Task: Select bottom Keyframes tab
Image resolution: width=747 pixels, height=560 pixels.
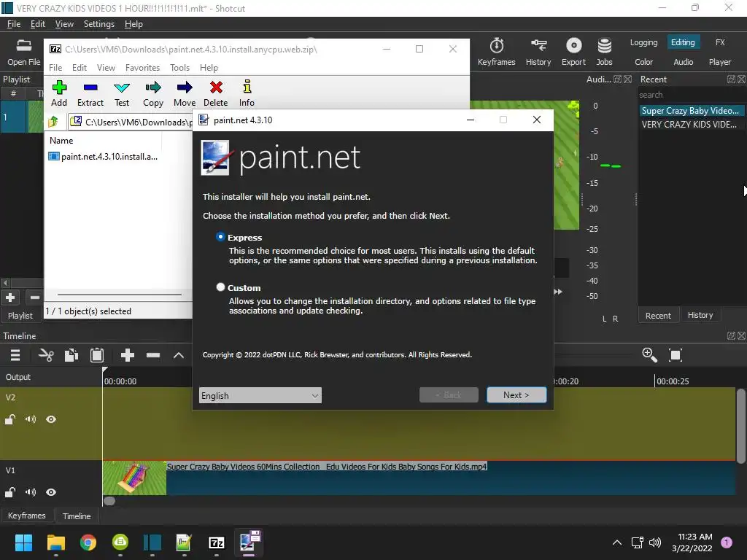Action: click(27, 516)
